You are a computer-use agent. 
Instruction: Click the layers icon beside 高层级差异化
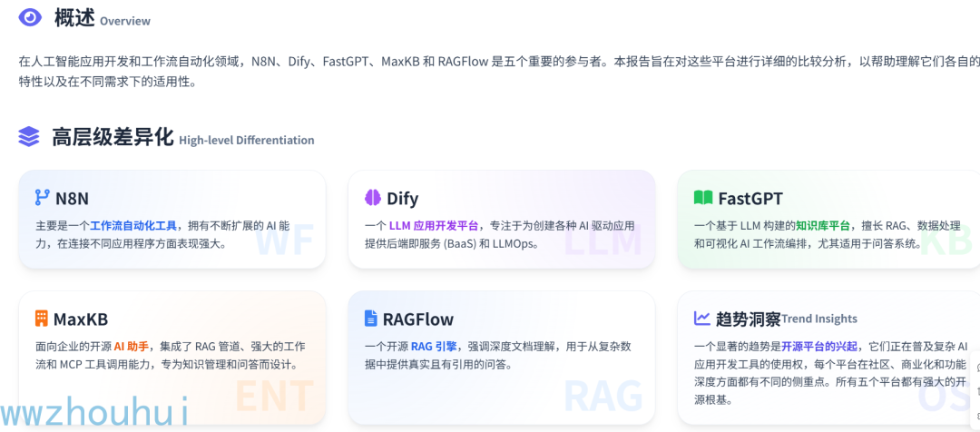tap(29, 136)
